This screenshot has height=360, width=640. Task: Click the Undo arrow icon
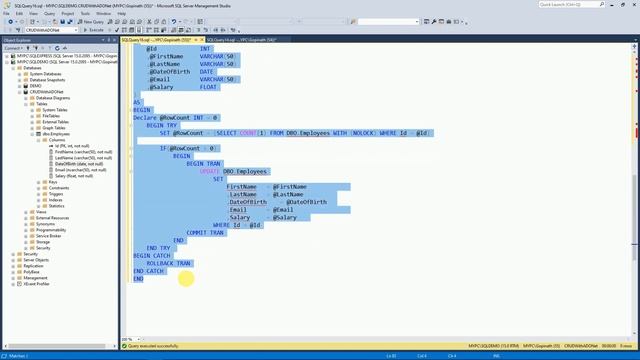click(174, 22)
